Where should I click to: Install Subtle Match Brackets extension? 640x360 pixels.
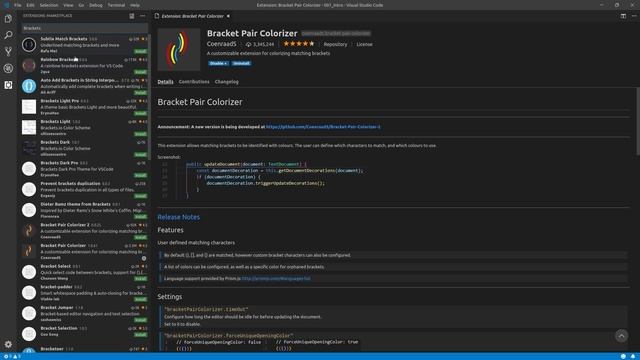(x=140, y=51)
